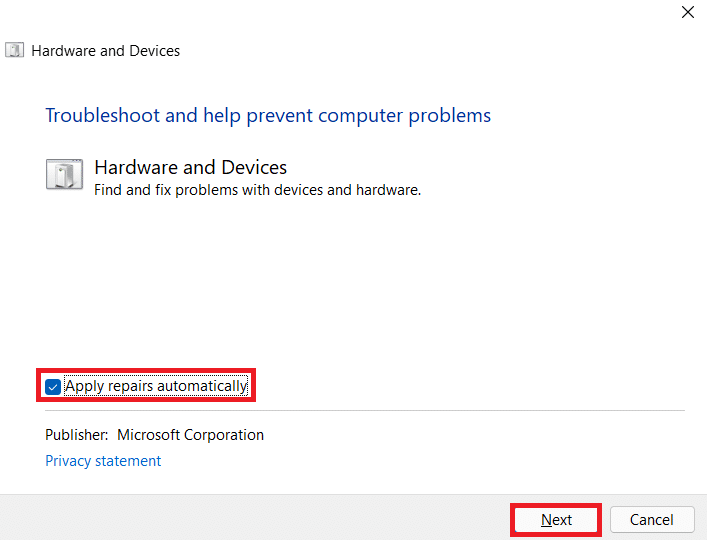Click the "Apply repairs automatically" label text
Screen dimensions: 707x540
[155, 386]
